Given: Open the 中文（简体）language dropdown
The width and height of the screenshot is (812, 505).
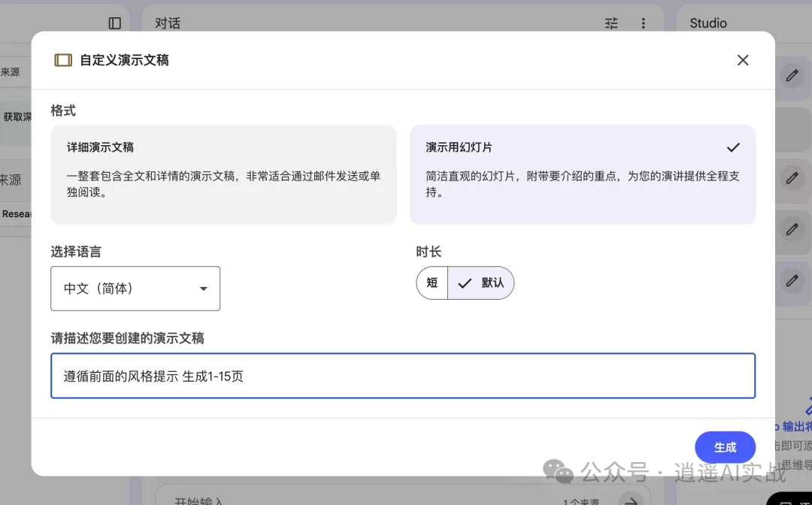Looking at the screenshot, I should (x=135, y=288).
